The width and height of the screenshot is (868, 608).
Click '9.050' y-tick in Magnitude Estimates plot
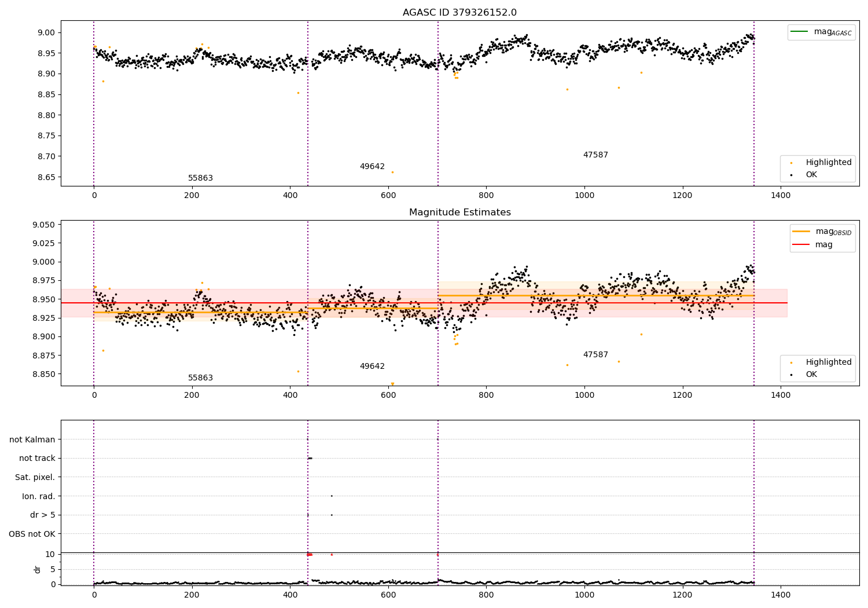click(44, 225)
